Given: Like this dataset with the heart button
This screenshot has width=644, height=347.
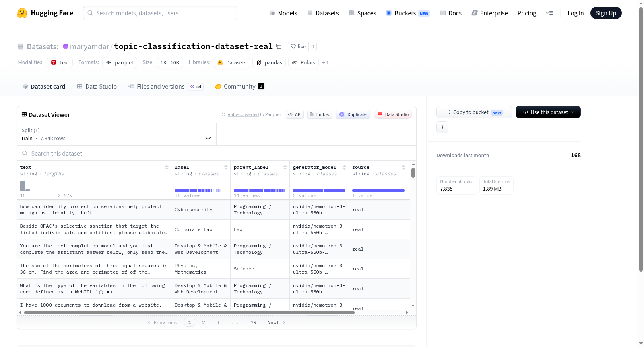Looking at the screenshot, I should pyautogui.click(x=298, y=46).
